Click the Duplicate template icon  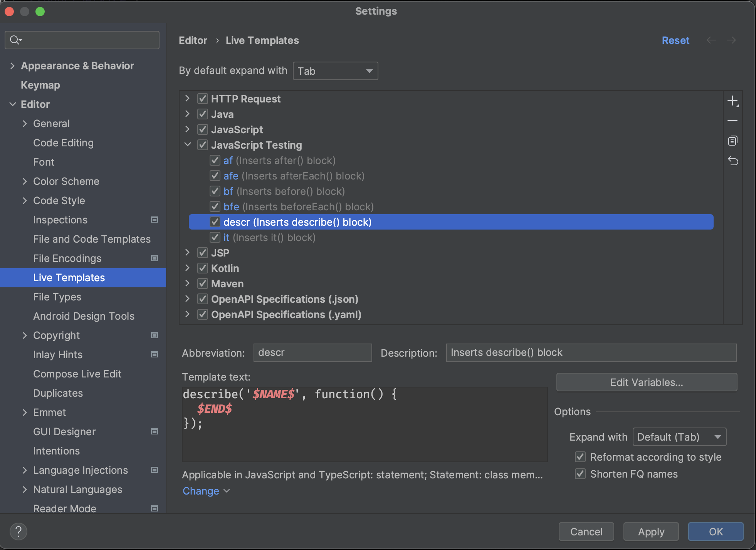(x=732, y=141)
